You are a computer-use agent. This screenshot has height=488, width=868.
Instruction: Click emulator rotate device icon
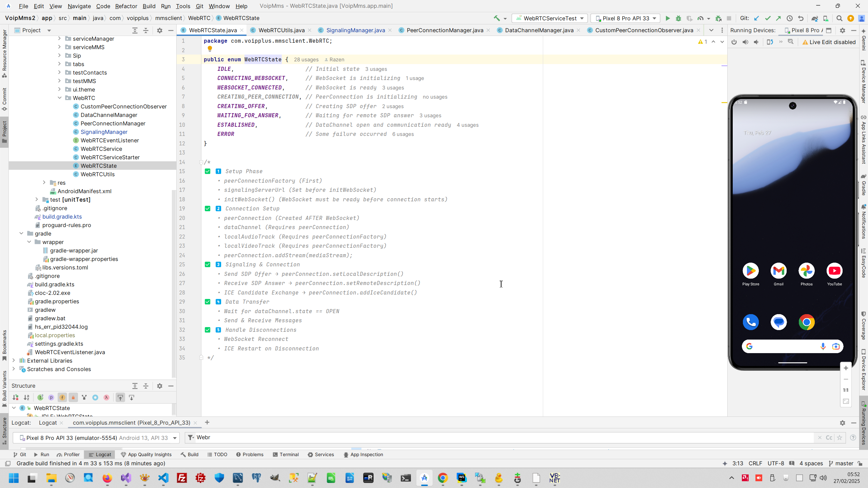click(x=770, y=42)
